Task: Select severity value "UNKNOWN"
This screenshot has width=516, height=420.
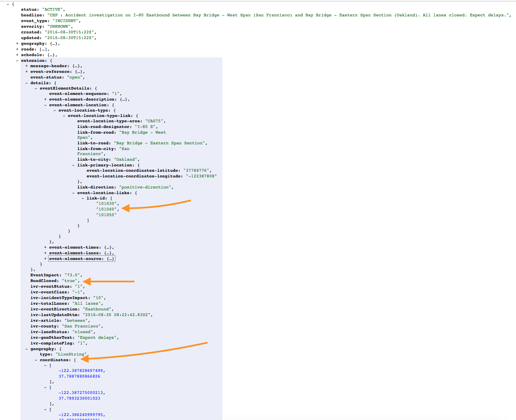Action: coord(59,27)
